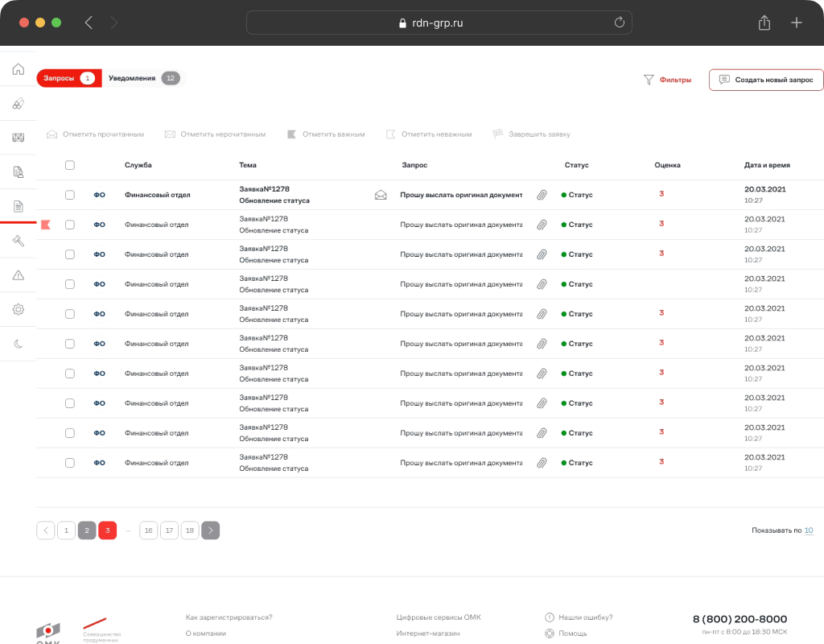Click the browser share icon

click(764, 23)
